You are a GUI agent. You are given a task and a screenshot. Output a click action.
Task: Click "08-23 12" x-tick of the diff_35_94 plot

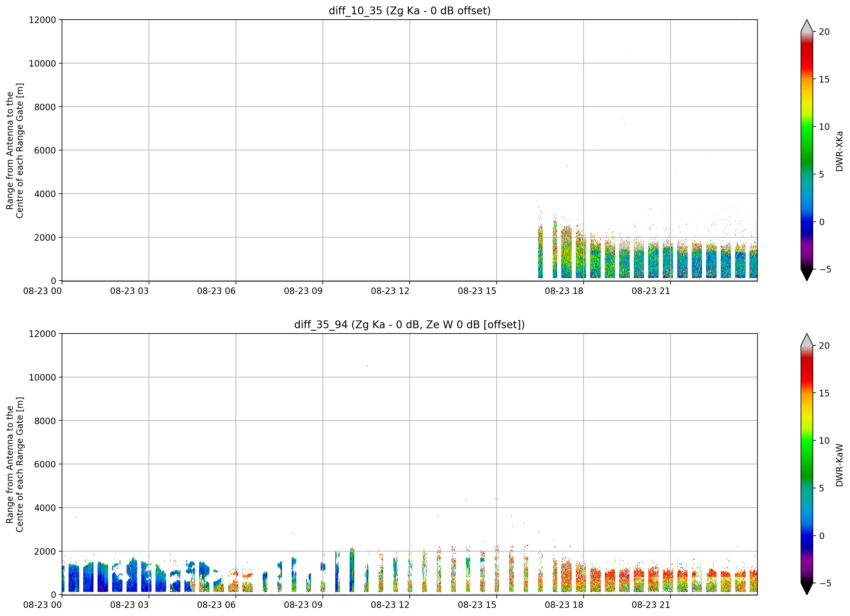(390, 605)
